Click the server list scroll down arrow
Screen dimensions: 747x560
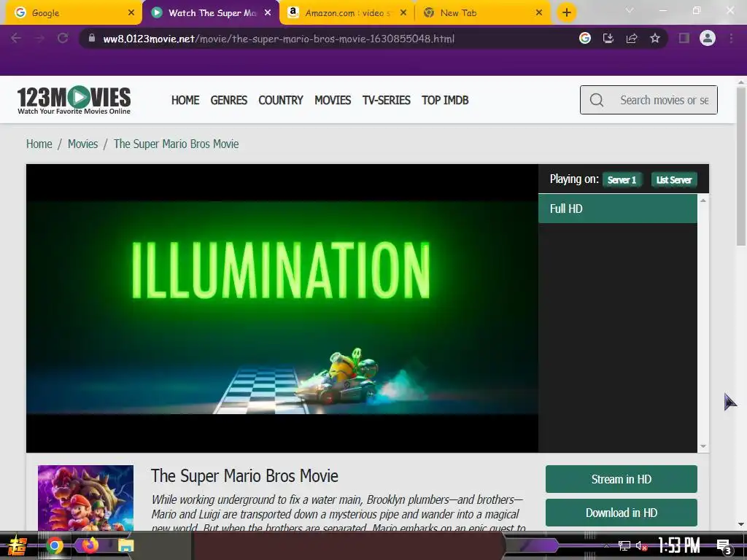tap(703, 446)
